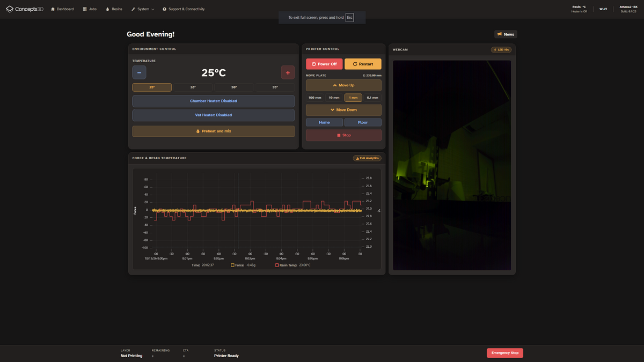644x362 pixels.
Task: Click the chart Time: 20:02:37 readout
Action: pos(203,265)
